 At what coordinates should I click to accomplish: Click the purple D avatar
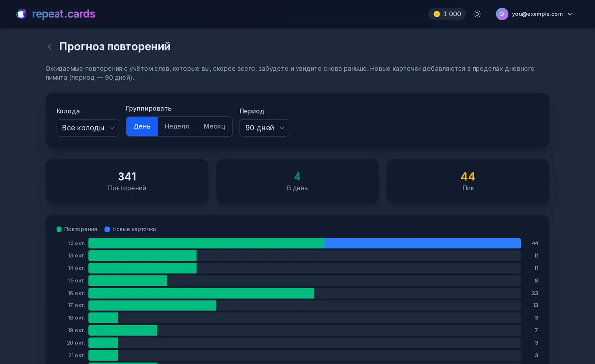coord(502,14)
